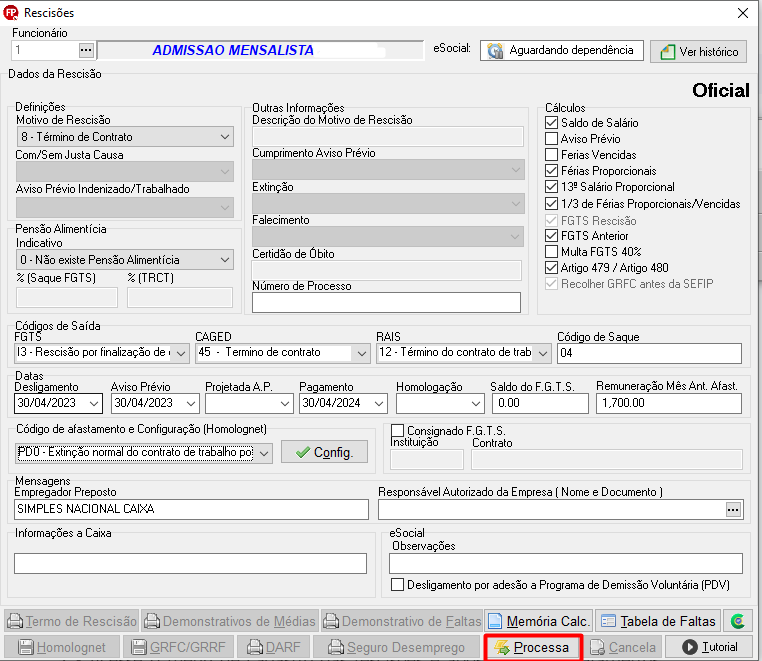Click Saldo do F.G.T.S. field
Screen dimensions: 762x661
click(x=540, y=403)
